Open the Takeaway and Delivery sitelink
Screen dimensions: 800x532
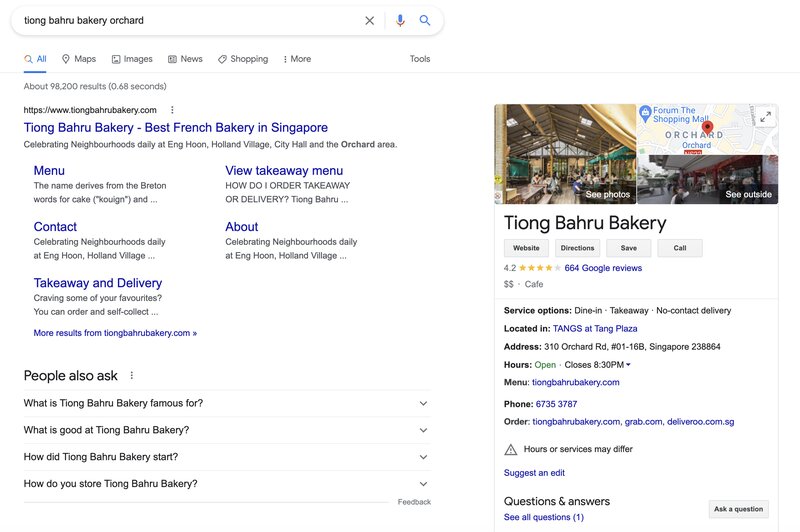(98, 283)
